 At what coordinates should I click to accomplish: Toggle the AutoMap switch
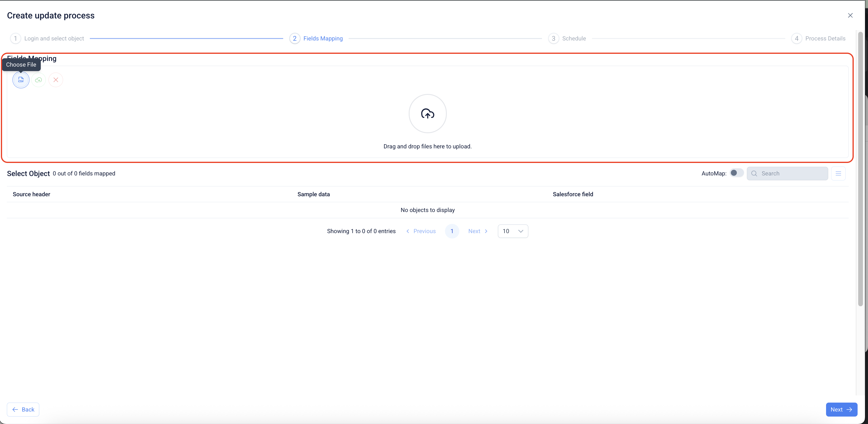736,173
